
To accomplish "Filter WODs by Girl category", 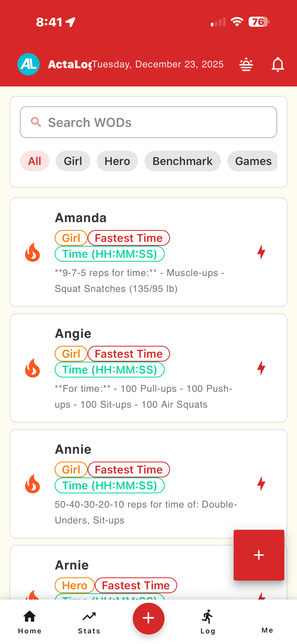I will (x=73, y=161).
